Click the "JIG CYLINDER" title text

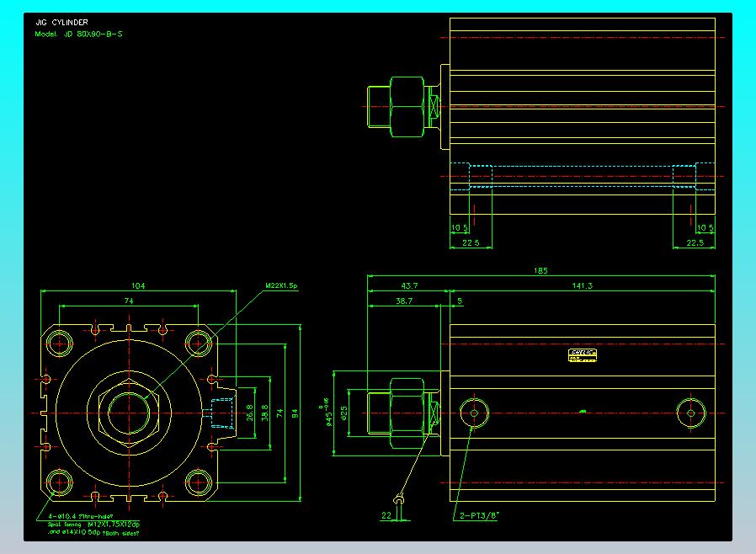click(61, 22)
